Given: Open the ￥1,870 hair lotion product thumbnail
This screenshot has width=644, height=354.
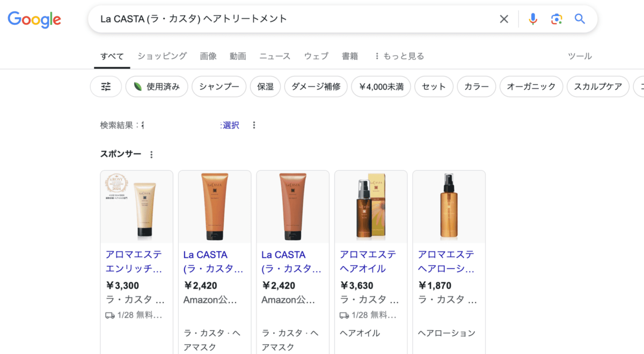Looking at the screenshot, I should coord(449,206).
